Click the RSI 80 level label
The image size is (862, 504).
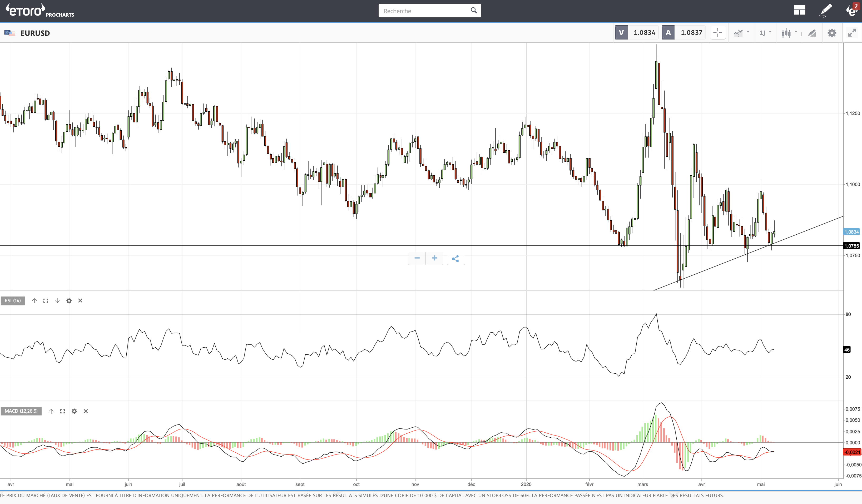click(848, 314)
